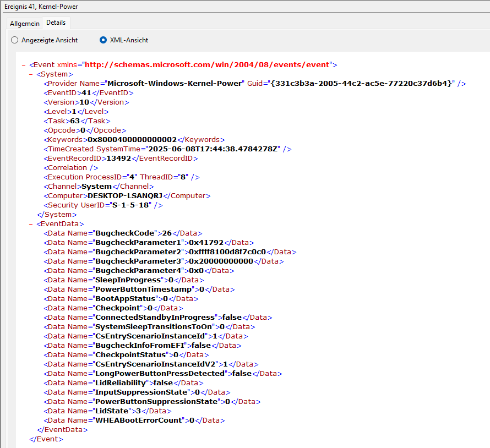
Task: Click the LidState 3 data line
Action: coord(107,412)
